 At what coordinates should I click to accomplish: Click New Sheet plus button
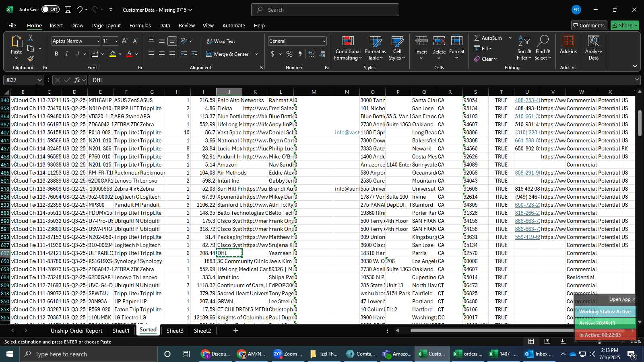(235, 331)
